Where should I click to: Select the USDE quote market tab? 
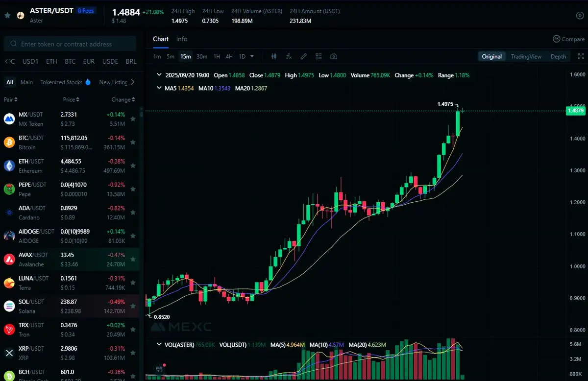(x=110, y=62)
